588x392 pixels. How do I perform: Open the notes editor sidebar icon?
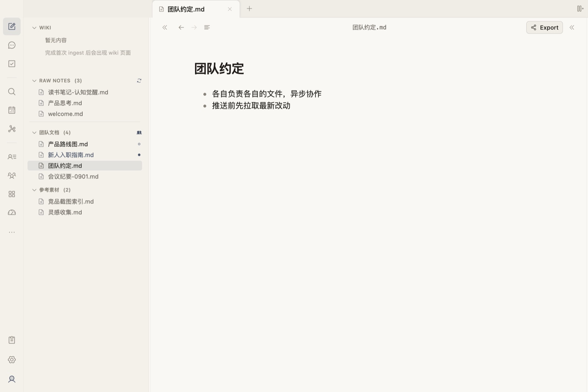point(12,26)
